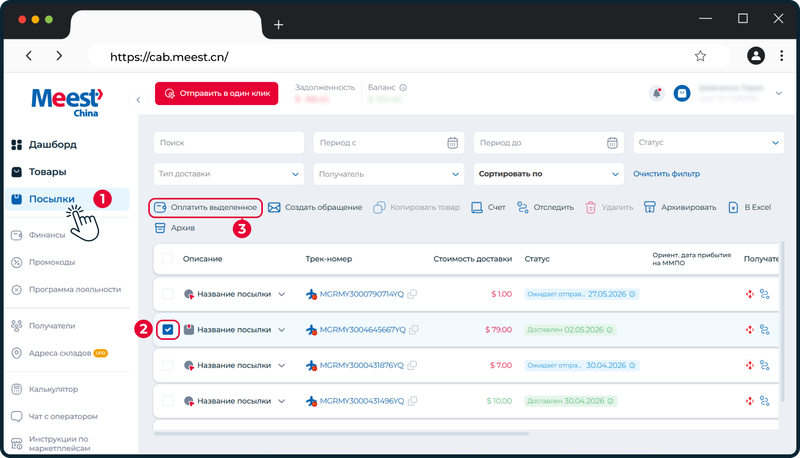Screen dimensions: 800x458
Task: Check the parcel row MGRMY3000431496YQ
Action: pos(167,401)
